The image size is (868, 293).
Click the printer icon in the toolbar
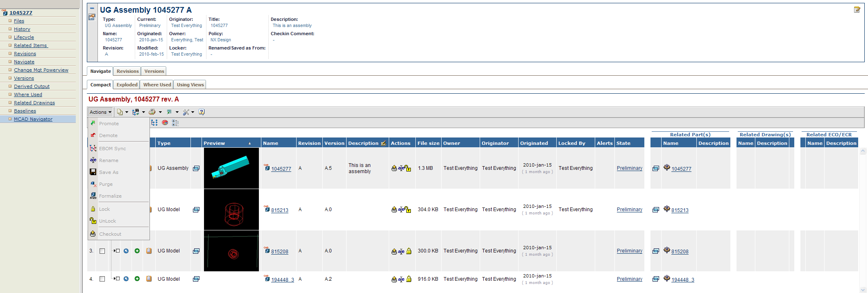[x=152, y=112]
